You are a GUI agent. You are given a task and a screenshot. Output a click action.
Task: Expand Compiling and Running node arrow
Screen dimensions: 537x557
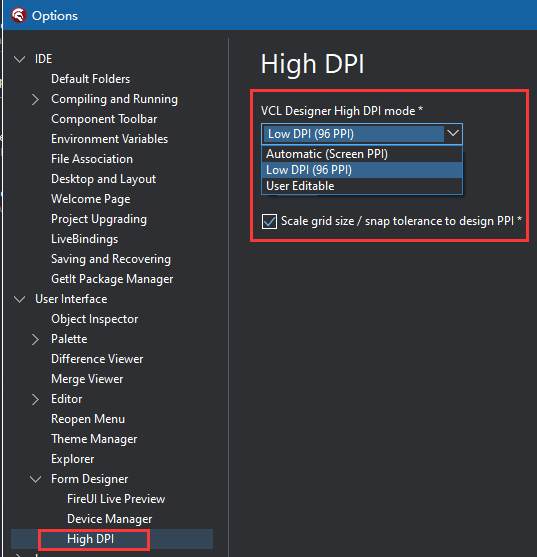35,99
